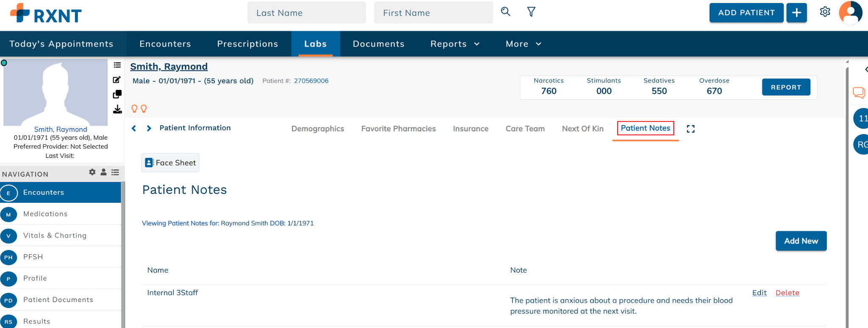Switch to the Insurance tab

click(x=470, y=129)
